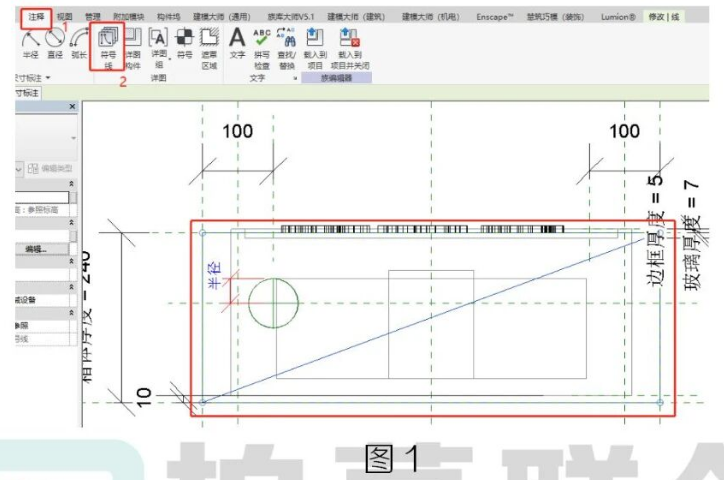
Task: Click the 尺寸标注 options bar tab
Action: point(28,93)
